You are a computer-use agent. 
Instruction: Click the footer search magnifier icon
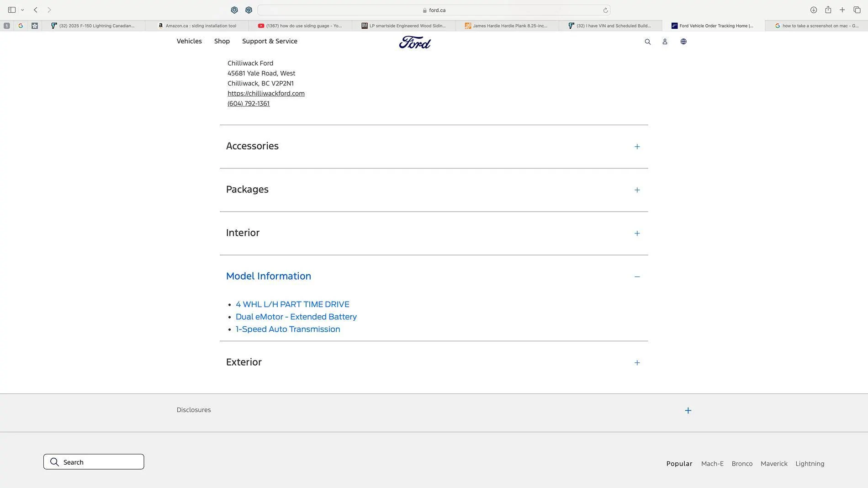pyautogui.click(x=54, y=462)
